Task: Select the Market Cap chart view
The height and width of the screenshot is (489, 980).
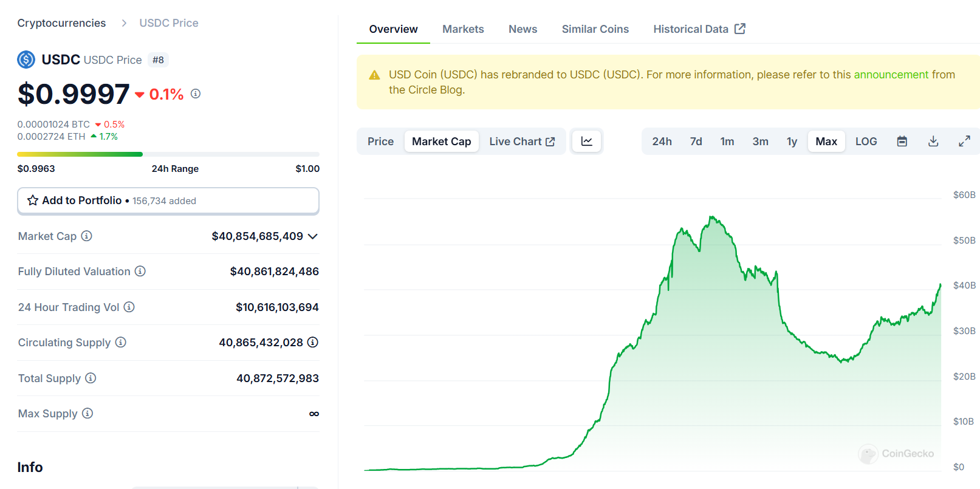Action: click(x=442, y=142)
